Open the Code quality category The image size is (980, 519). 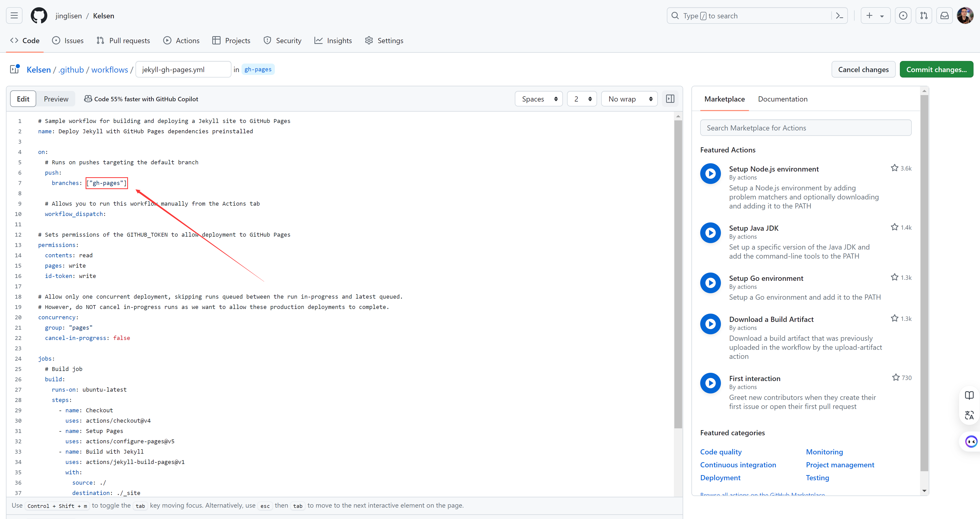point(721,452)
